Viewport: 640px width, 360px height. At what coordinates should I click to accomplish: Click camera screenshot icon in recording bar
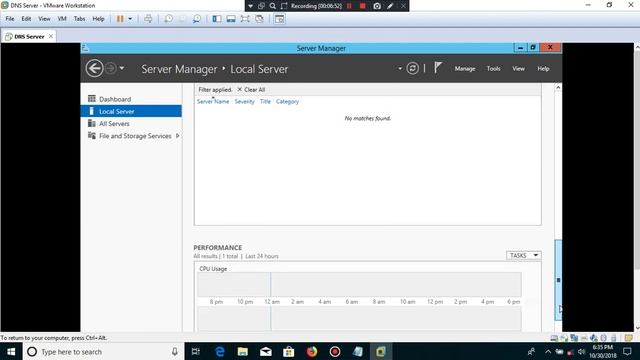[x=377, y=6]
